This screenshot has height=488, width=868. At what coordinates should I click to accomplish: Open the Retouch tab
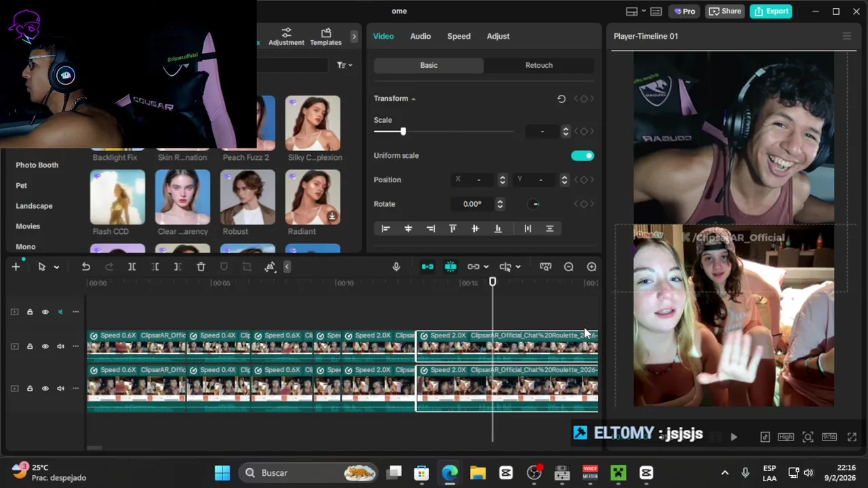coord(538,65)
